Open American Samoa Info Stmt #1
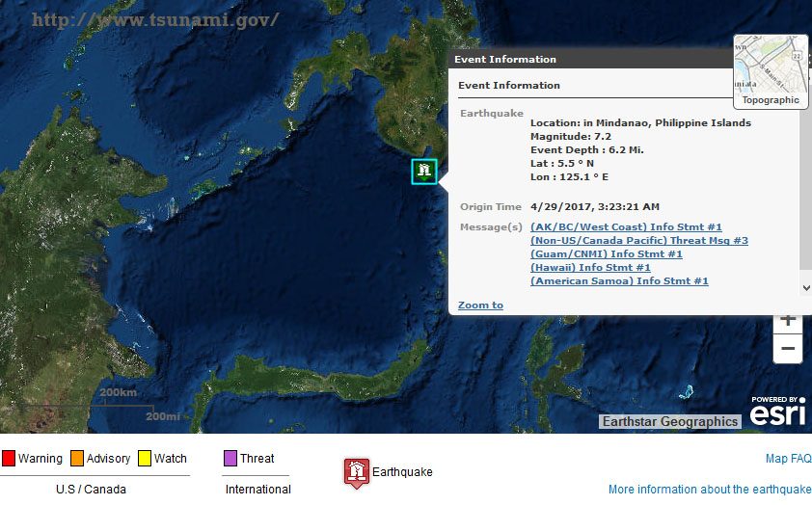 tap(619, 280)
